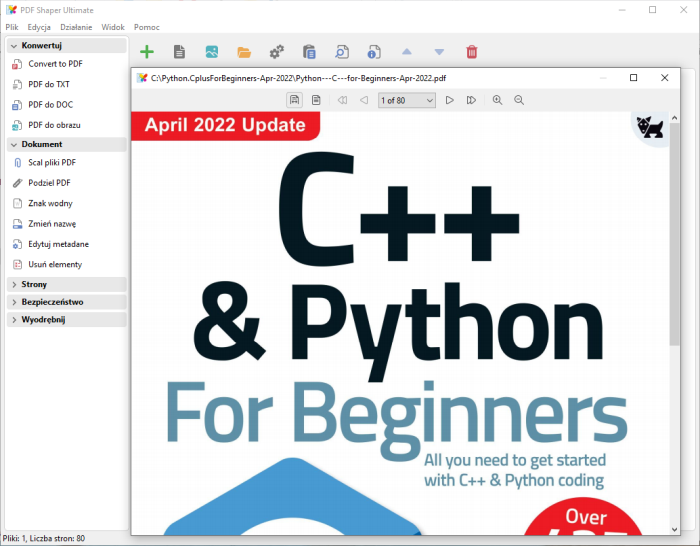Open the Plik menu
700x546 pixels.
tap(12, 27)
